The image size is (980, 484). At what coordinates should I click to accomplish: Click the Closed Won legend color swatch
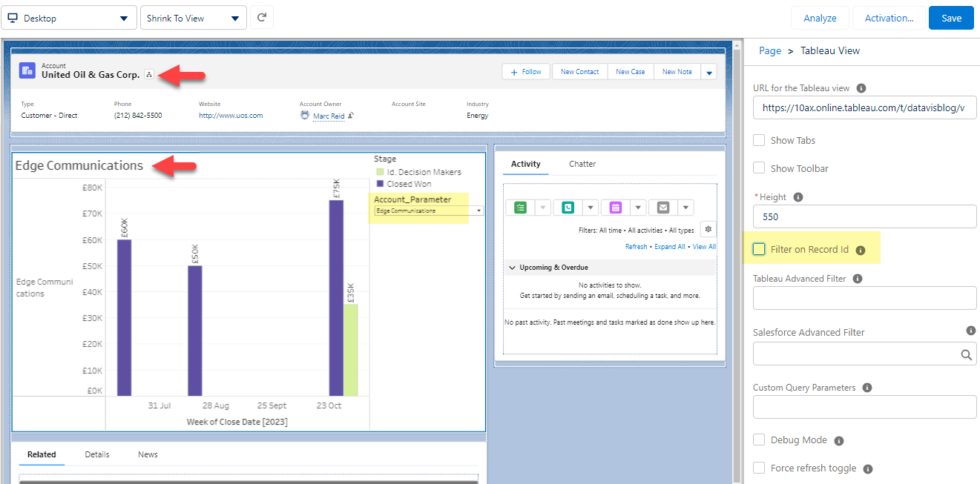point(380,184)
